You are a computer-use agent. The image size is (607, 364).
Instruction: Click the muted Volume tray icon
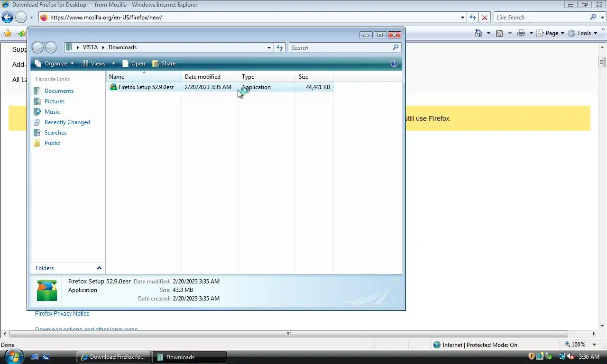pos(570,356)
